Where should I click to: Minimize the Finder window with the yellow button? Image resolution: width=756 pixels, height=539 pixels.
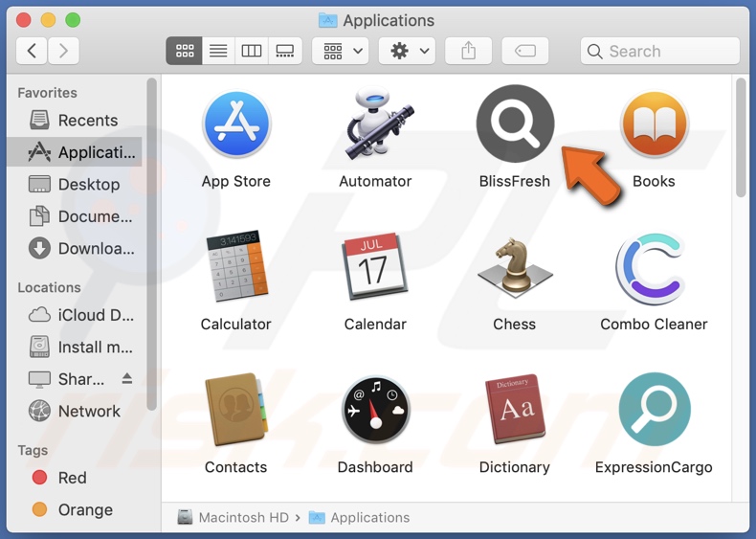pyautogui.click(x=48, y=20)
